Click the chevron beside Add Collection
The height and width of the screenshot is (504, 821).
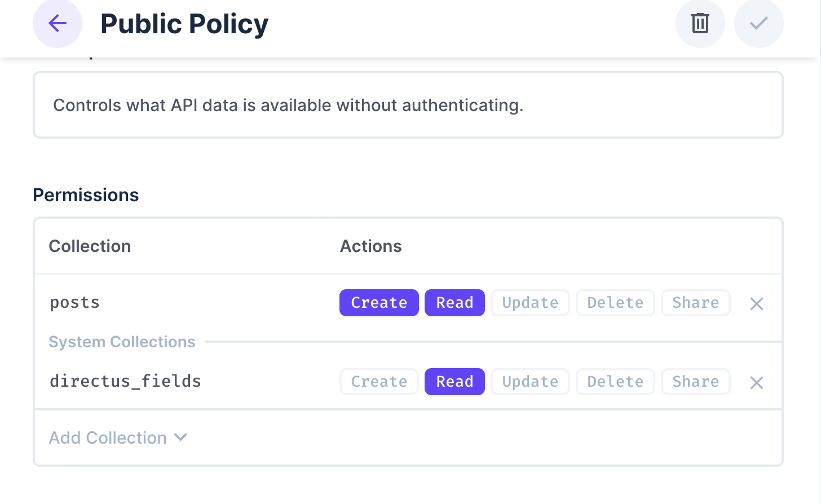[x=180, y=437]
